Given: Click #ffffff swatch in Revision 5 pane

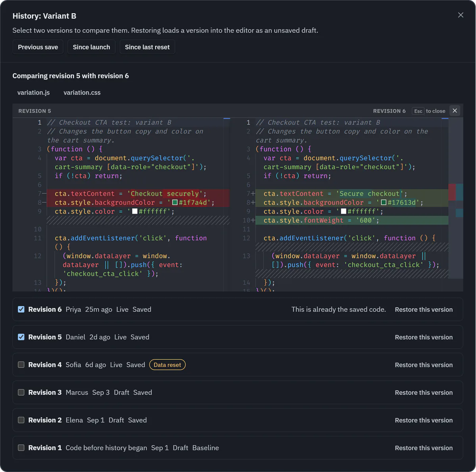Looking at the screenshot, I should pos(135,211).
